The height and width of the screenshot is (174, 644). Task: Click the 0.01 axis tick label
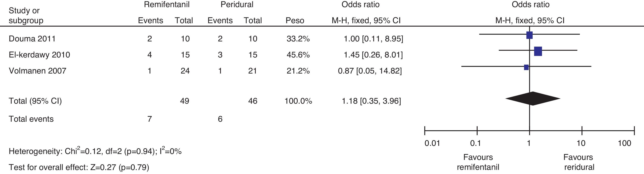coord(432,143)
